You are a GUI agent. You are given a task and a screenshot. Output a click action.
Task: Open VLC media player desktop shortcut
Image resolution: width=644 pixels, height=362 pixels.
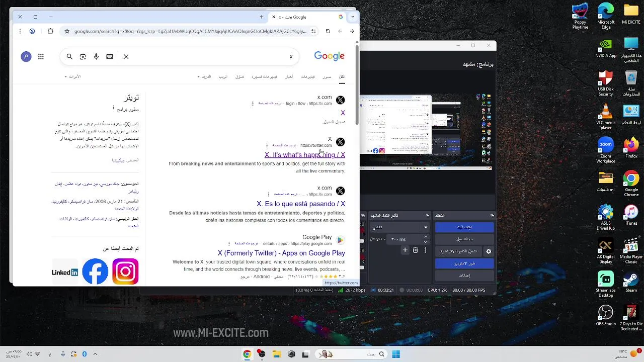click(x=606, y=117)
